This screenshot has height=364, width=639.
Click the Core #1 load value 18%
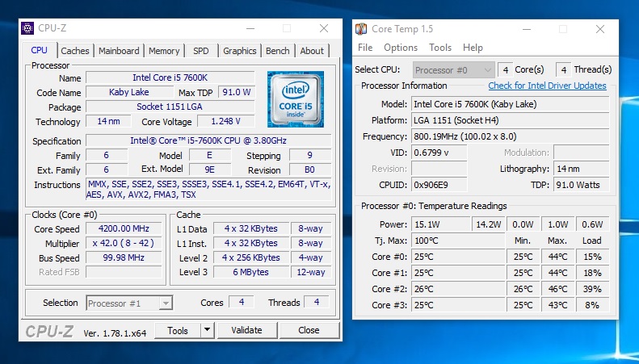[x=592, y=273]
